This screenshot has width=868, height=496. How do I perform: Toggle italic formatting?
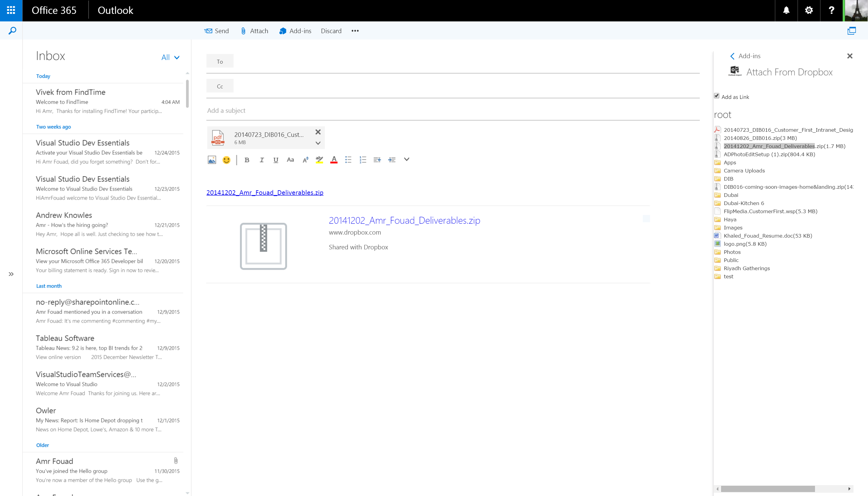261,160
